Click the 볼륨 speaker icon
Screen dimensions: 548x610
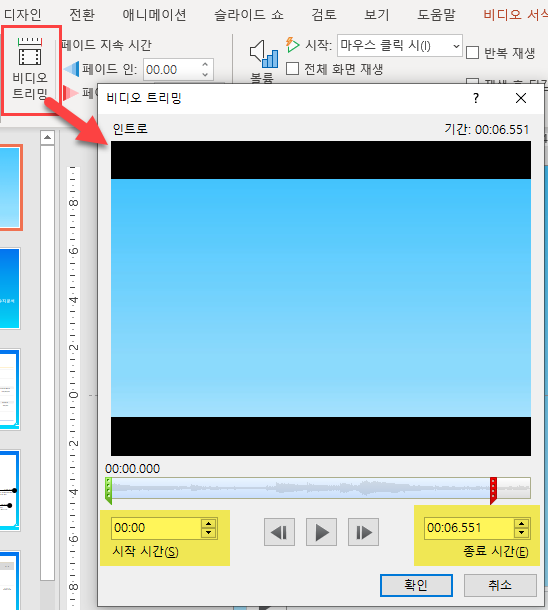[264, 54]
